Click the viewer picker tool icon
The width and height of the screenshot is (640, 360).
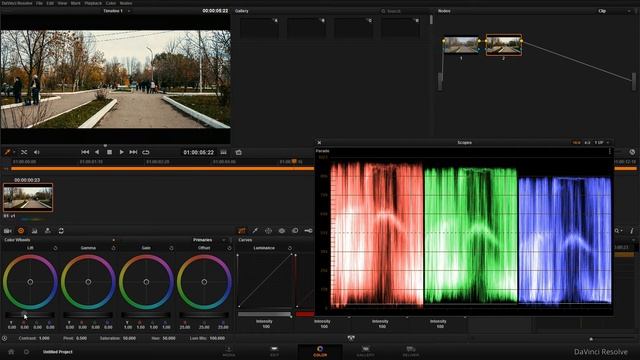(x=8, y=152)
